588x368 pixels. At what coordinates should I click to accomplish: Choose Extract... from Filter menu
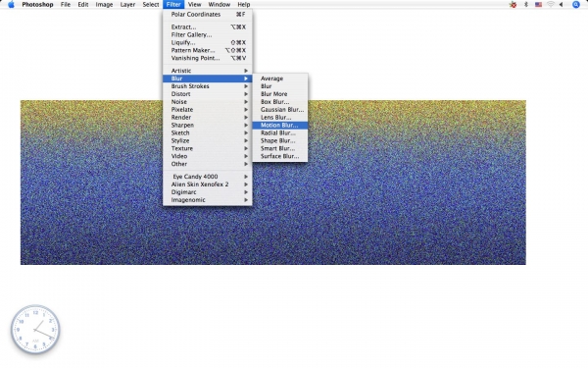(208, 27)
